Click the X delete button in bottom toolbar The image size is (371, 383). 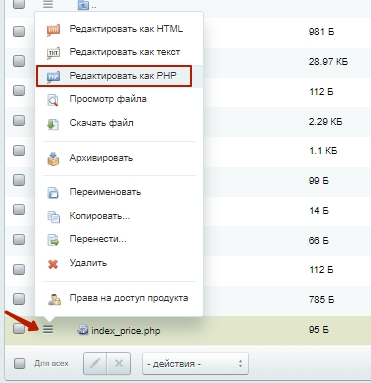[x=119, y=363]
